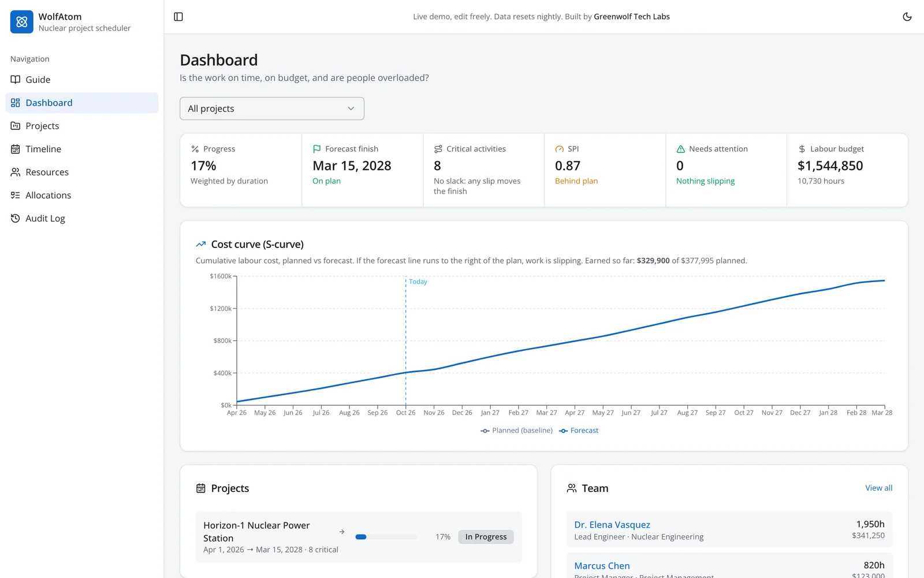This screenshot has height=578, width=924.
Task: Open the Resources section
Action: coord(81,172)
